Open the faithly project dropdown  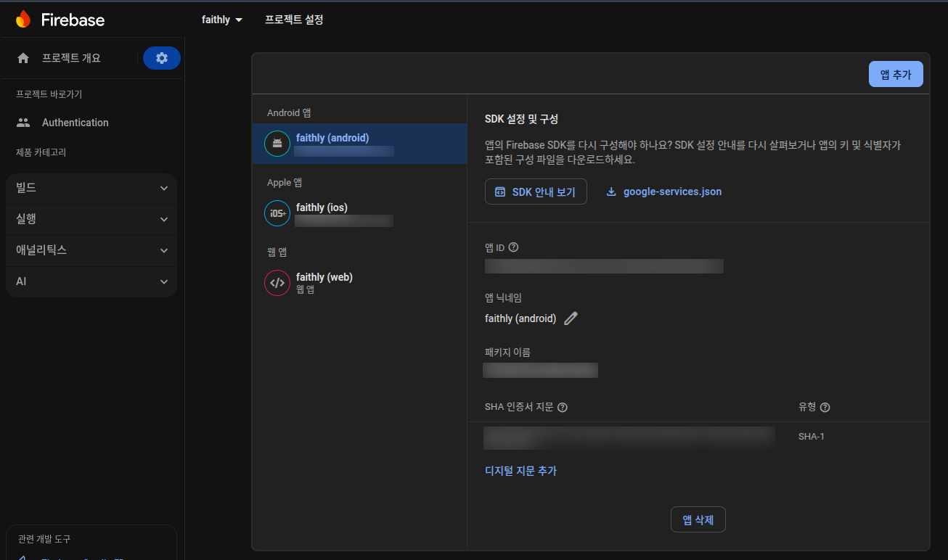click(222, 20)
